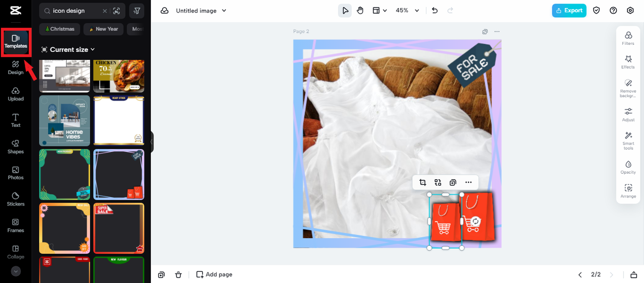Image resolution: width=644 pixels, height=283 pixels.
Task: Choose the Chicken 70% discount template
Action: [x=119, y=76]
